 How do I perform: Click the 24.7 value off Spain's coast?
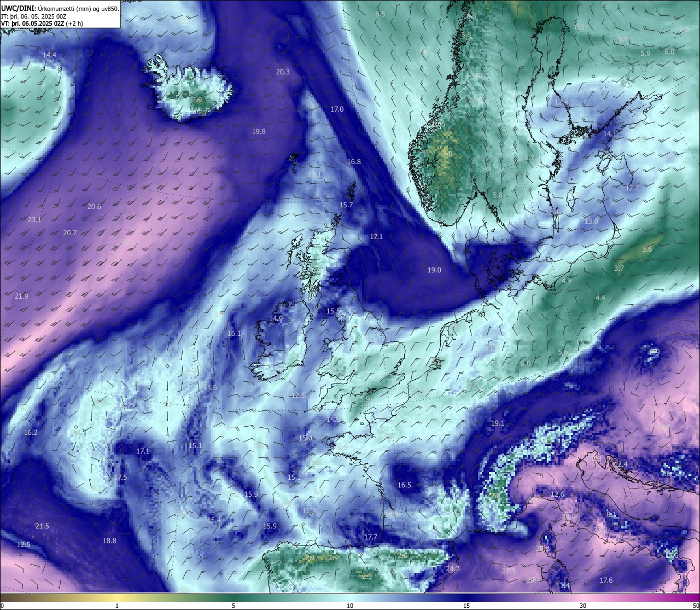click(452, 569)
